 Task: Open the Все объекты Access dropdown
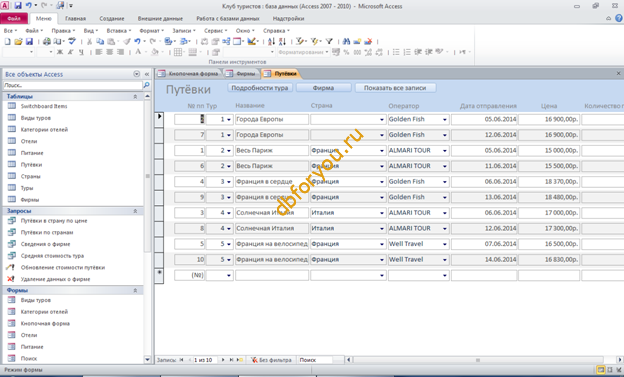pyautogui.click(x=136, y=74)
